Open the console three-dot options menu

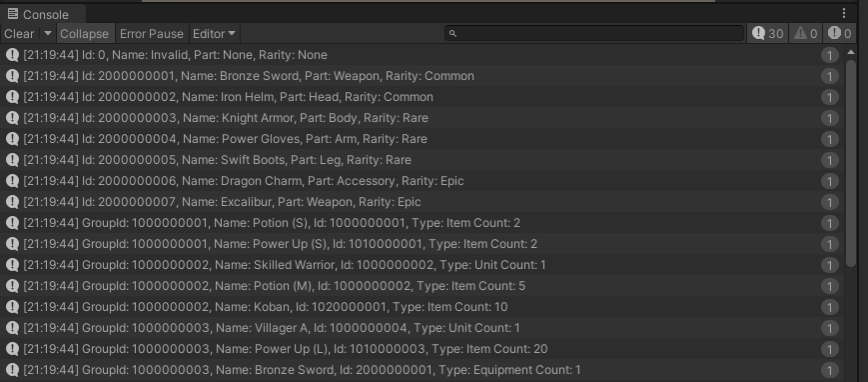[x=844, y=13]
